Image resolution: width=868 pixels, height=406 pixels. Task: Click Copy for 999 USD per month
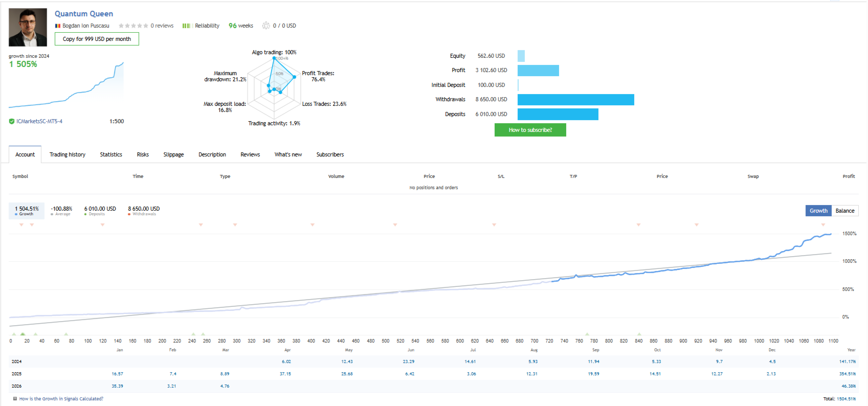[97, 39]
